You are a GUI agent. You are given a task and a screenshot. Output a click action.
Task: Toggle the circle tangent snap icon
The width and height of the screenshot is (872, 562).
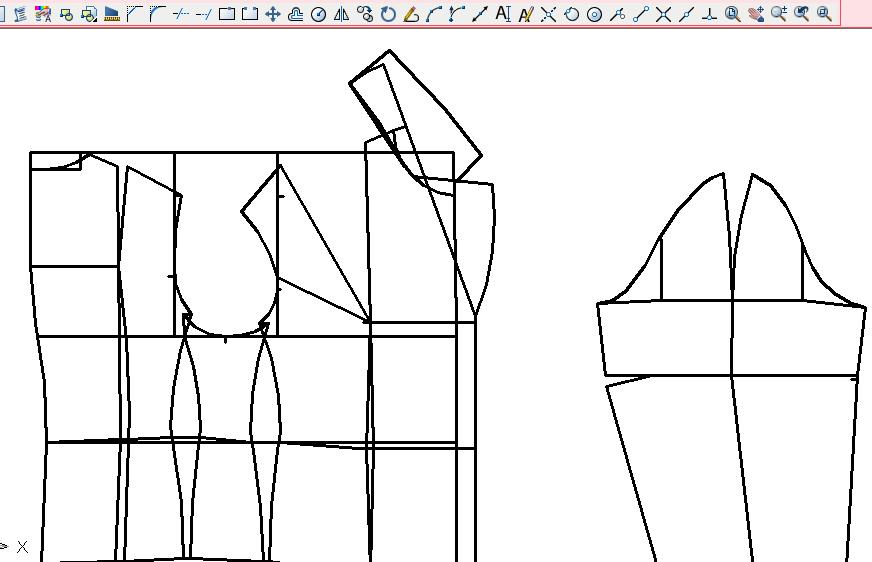tap(571, 14)
